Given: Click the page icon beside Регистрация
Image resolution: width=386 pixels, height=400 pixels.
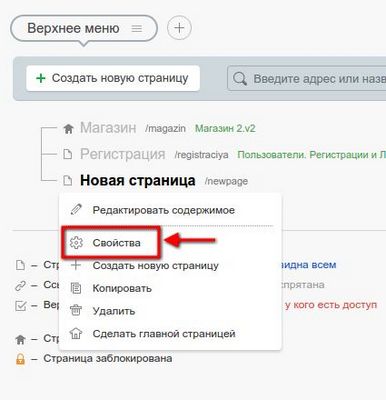Looking at the screenshot, I should (68, 154).
